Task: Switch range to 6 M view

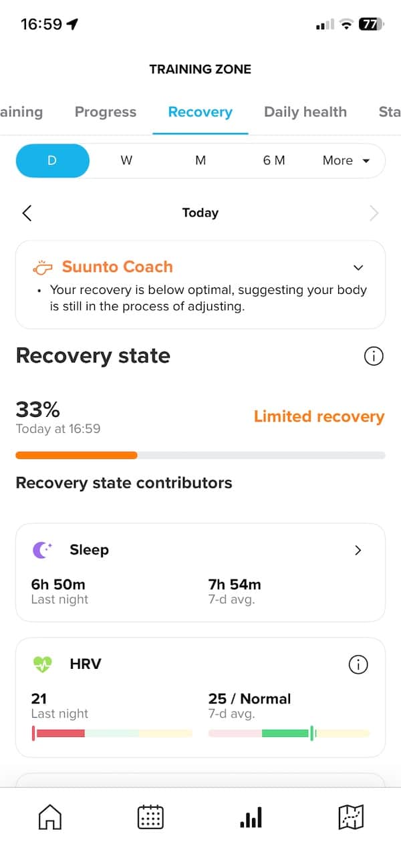Action: coord(274,160)
